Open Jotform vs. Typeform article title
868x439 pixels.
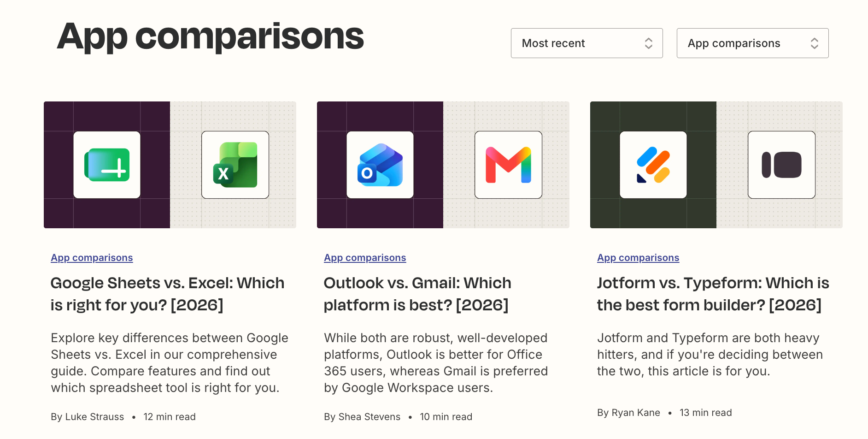pyautogui.click(x=713, y=294)
